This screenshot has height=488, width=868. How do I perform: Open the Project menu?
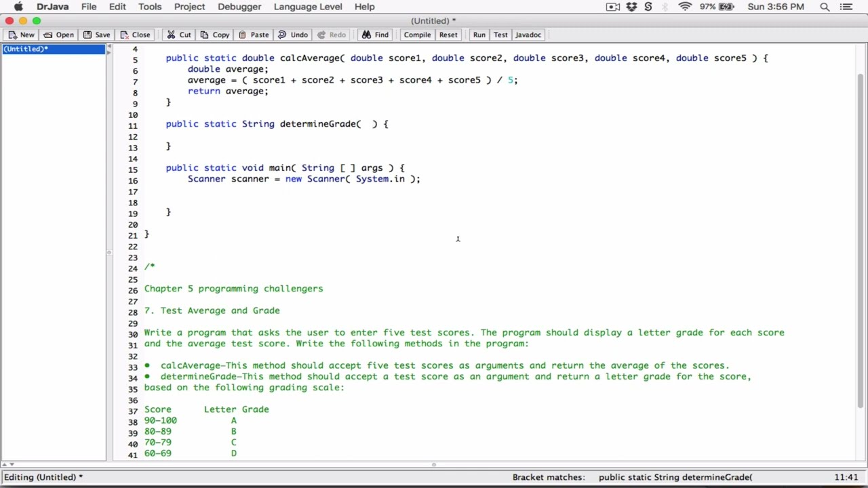point(189,7)
